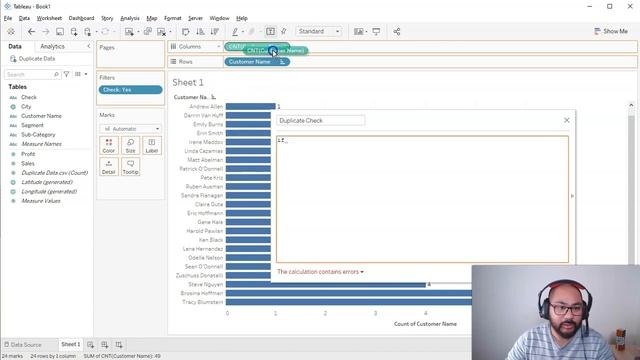Click the Pause auto updates icon
Viewport: 640px width, 360px height.
(x=88, y=31)
